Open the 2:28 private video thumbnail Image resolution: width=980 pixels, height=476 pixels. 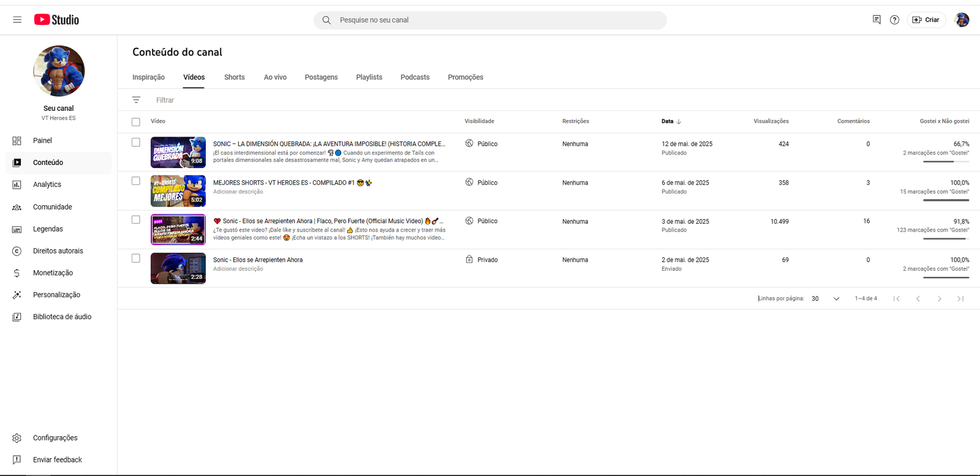point(178,268)
